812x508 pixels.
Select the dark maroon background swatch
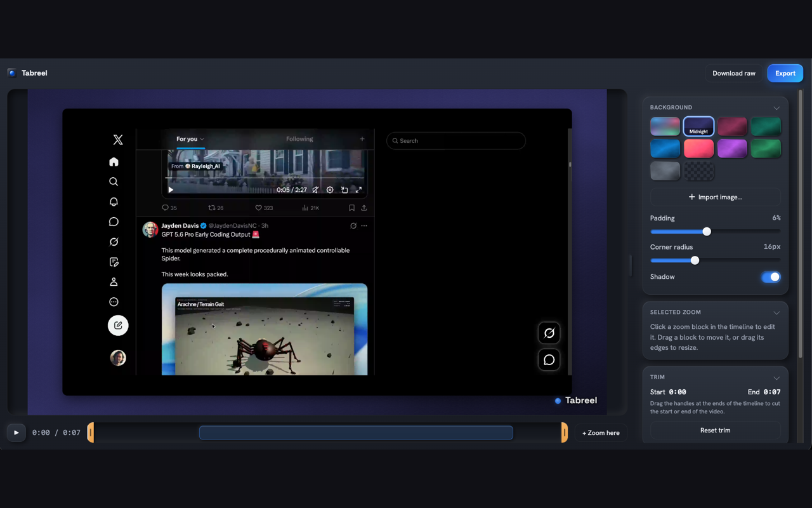click(x=732, y=126)
